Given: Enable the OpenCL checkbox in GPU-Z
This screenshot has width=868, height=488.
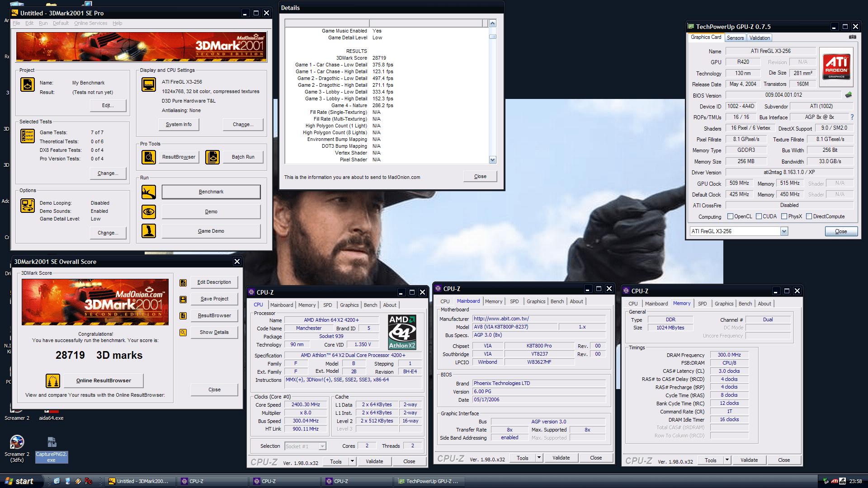Looking at the screenshot, I should 730,216.
